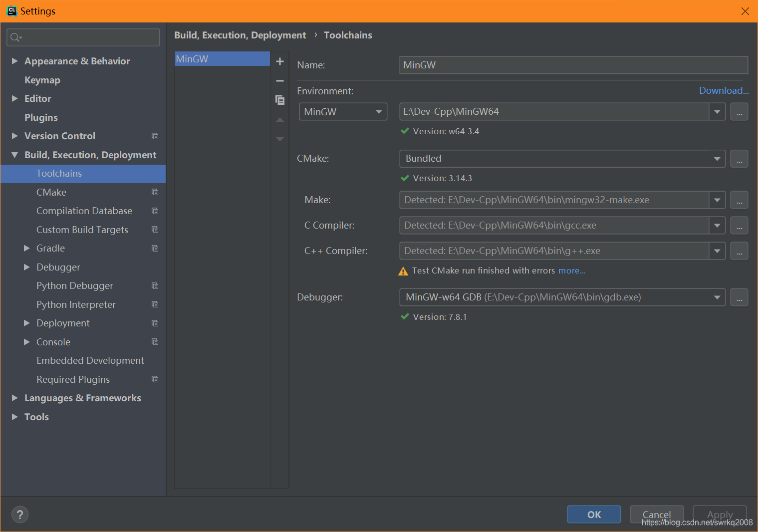Click the Cancel button
Image resolution: width=758 pixels, height=532 pixels.
tap(657, 515)
